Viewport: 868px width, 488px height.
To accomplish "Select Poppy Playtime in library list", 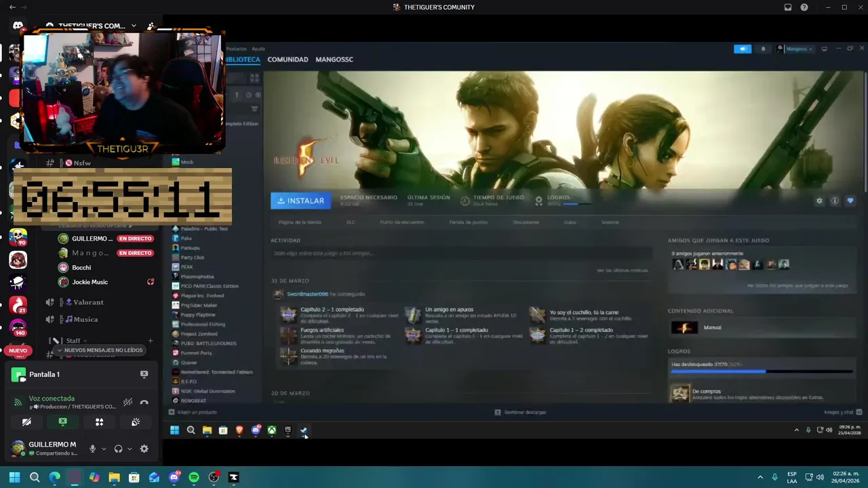I will pyautogui.click(x=194, y=315).
